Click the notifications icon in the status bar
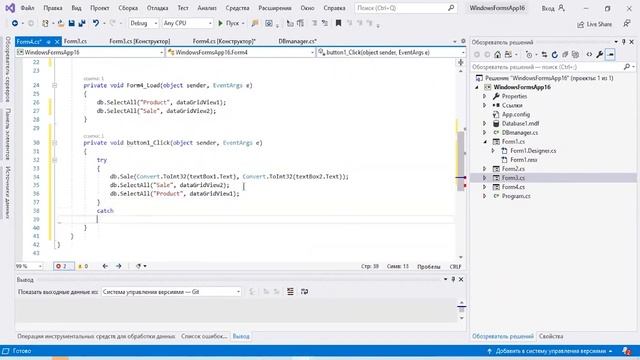640x360 pixels. point(626,351)
